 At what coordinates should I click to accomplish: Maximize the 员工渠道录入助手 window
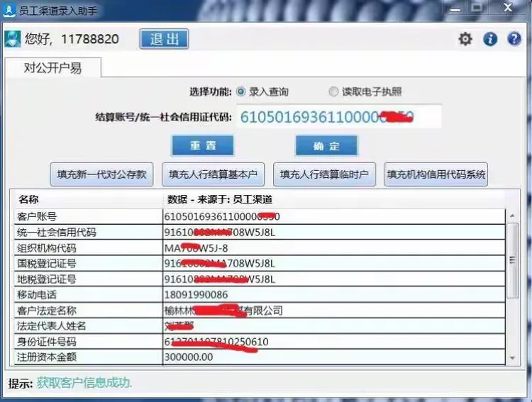coord(477,8)
